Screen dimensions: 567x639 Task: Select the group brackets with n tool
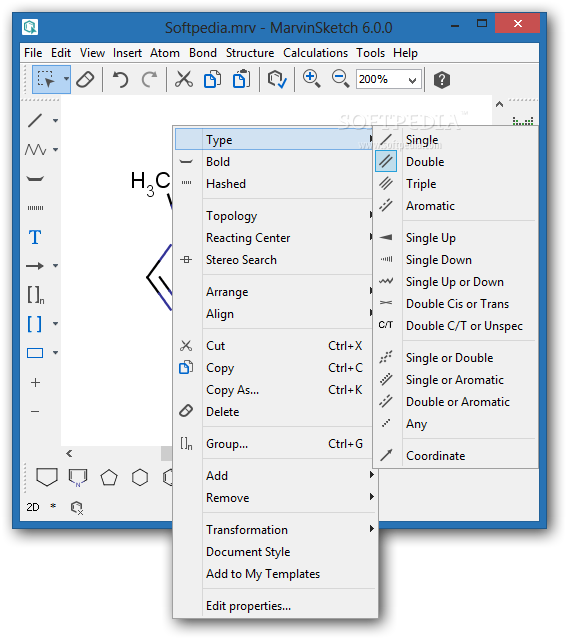coord(36,295)
